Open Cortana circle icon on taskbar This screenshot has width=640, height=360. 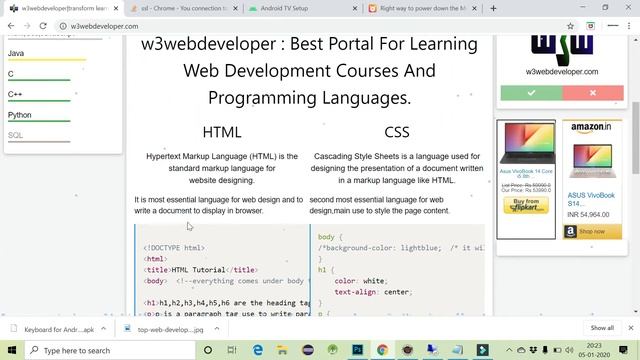pos(208,350)
